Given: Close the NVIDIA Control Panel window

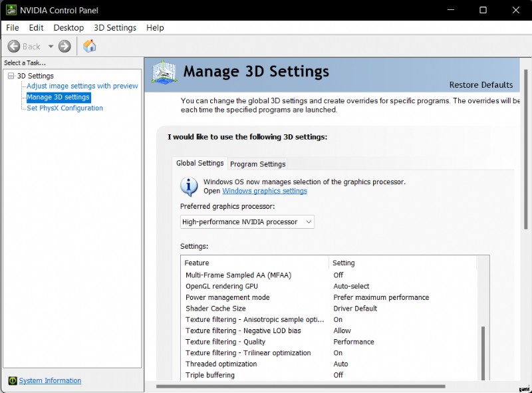Looking at the screenshot, I should (x=516, y=10).
